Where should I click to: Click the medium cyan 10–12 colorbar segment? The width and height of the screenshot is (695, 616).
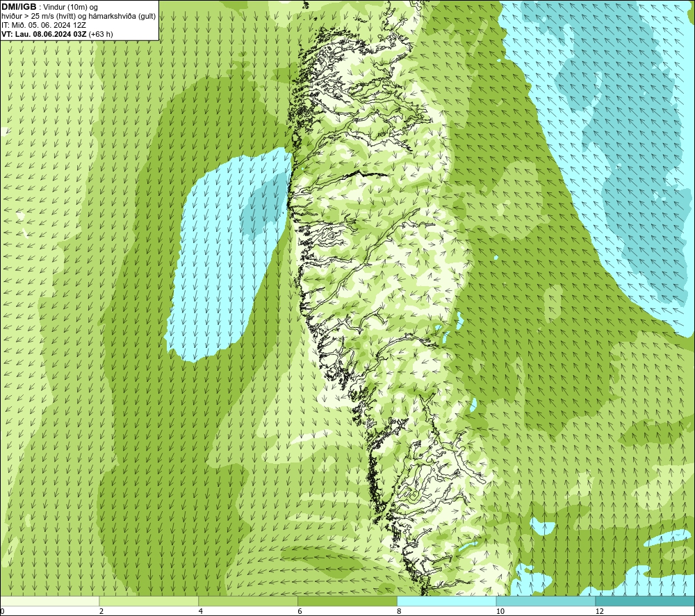coord(546,601)
